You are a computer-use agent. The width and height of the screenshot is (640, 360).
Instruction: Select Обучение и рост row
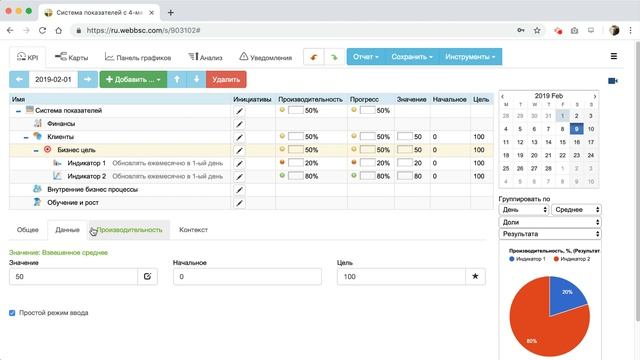coord(251,202)
